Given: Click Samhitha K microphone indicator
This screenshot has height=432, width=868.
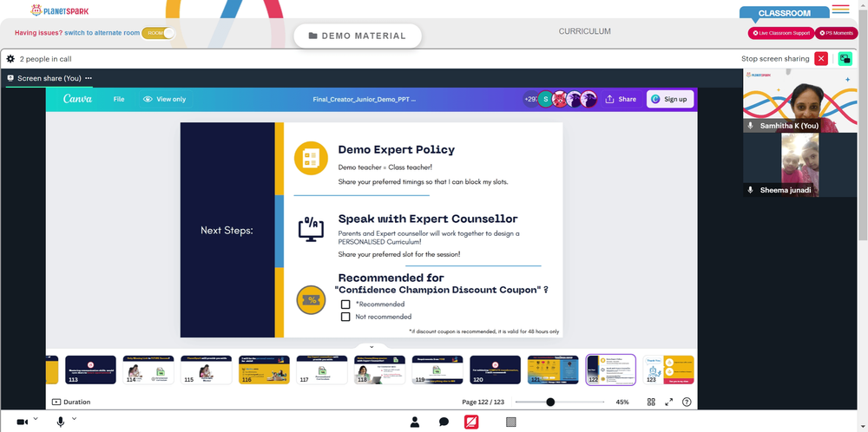Looking at the screenshot, I should click(x=751, y=126).
